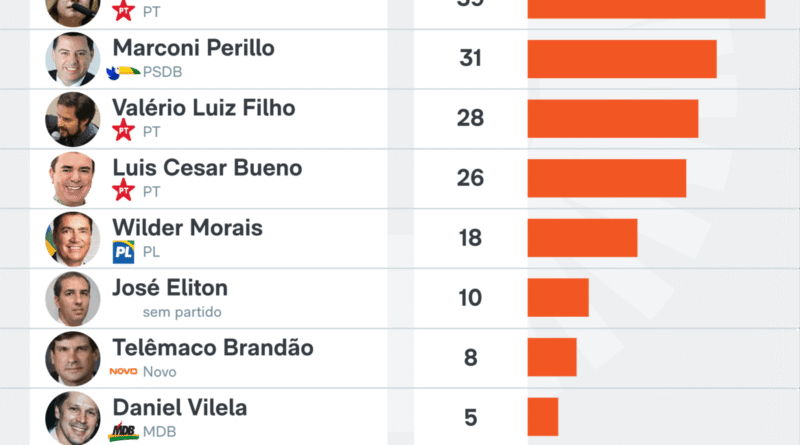This screenshot has height=445, width=800.
Task: Click Valério Luiz Filho's profile photo
Action: (72, 119)
